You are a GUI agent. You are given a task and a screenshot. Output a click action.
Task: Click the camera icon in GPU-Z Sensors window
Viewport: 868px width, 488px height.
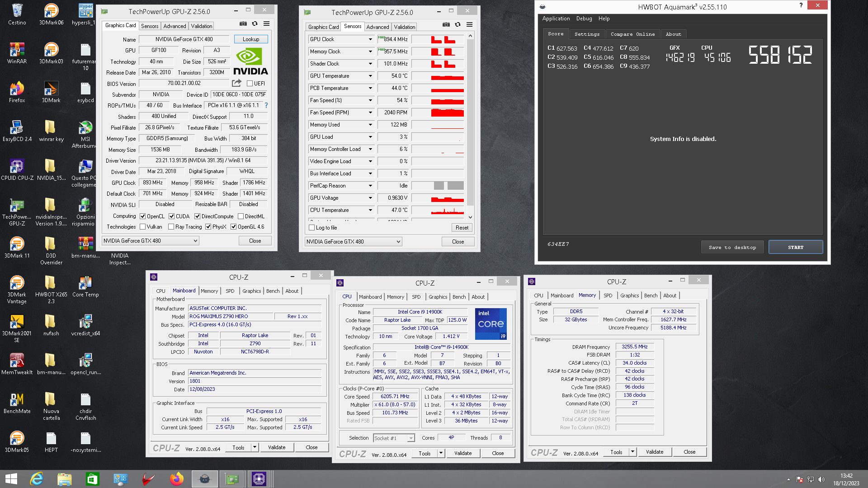point(446,25)
